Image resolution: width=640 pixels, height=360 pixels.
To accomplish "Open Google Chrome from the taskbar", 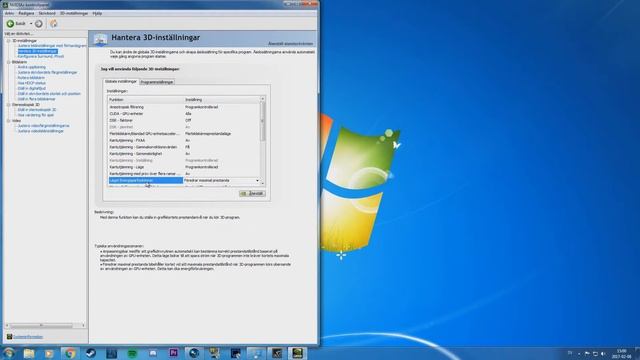I will (70, 353).
